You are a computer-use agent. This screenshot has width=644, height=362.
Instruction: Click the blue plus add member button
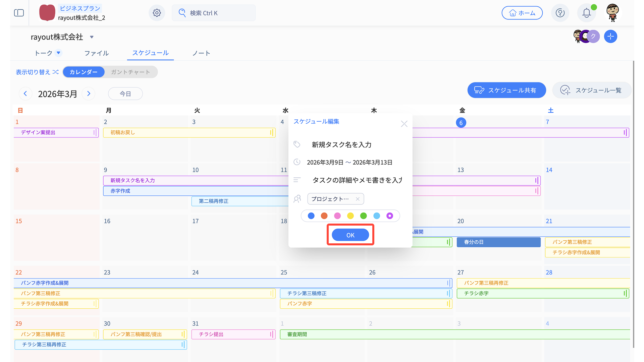610,36
